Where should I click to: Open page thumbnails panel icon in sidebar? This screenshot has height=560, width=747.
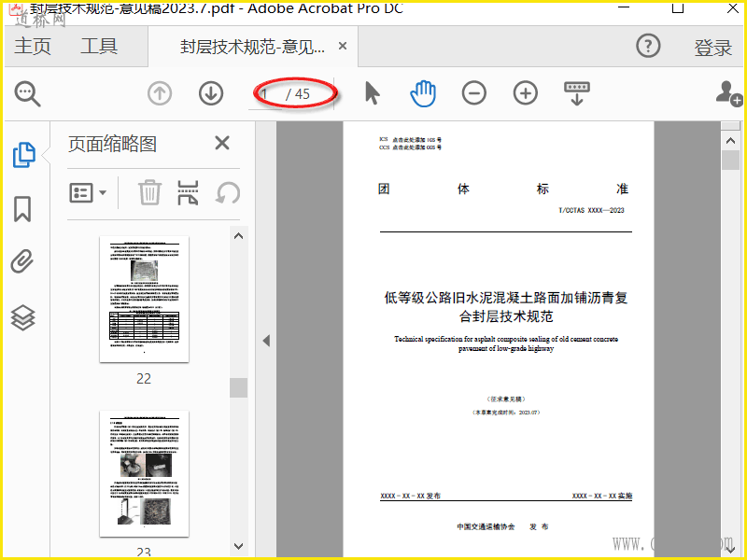23,155
